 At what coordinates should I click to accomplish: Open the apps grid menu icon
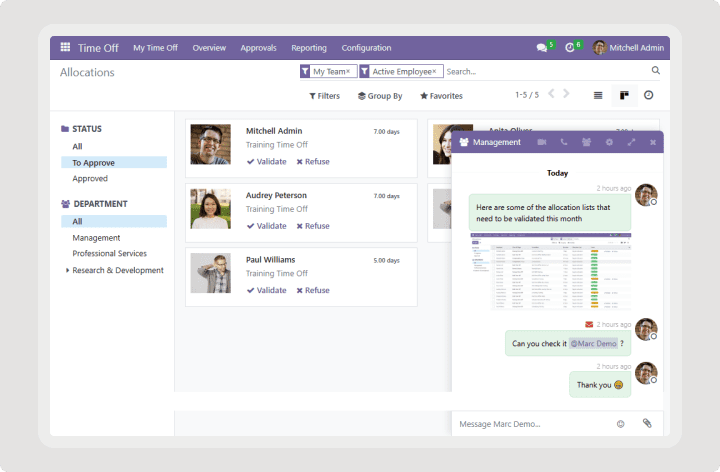(65, 47)
